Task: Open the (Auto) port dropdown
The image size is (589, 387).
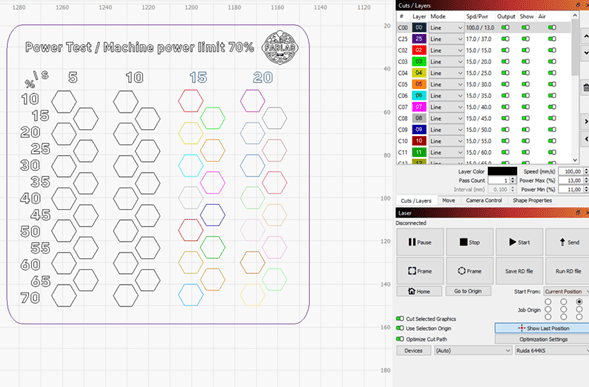Action: 473,351
